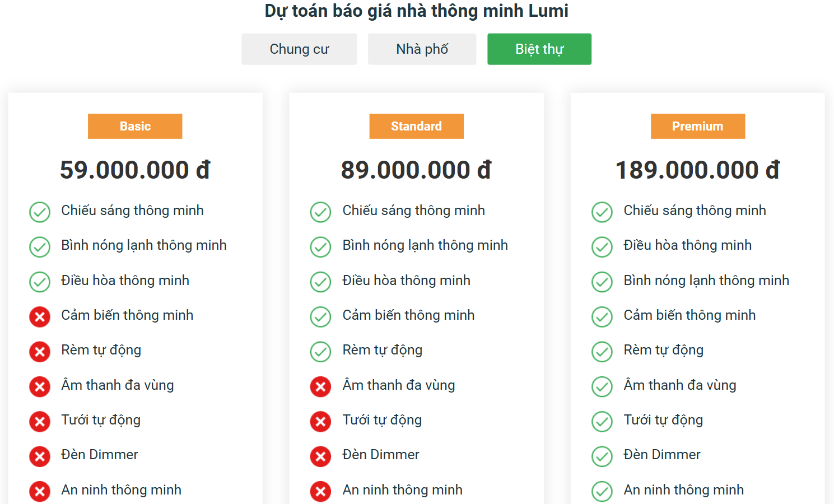
Task: Click red X beside Basic Rèm tự động
Action: coord(40,352)
